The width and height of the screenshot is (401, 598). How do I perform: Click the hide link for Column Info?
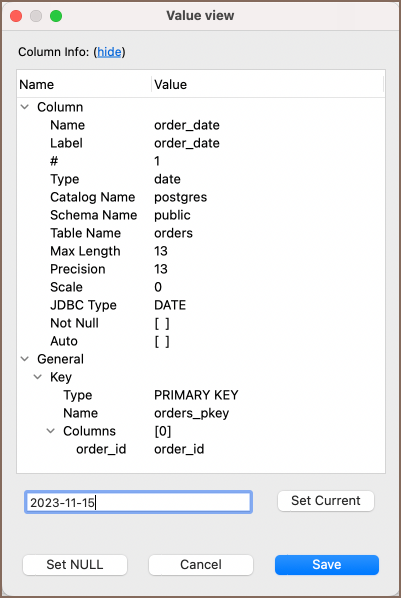pos(110,52)
